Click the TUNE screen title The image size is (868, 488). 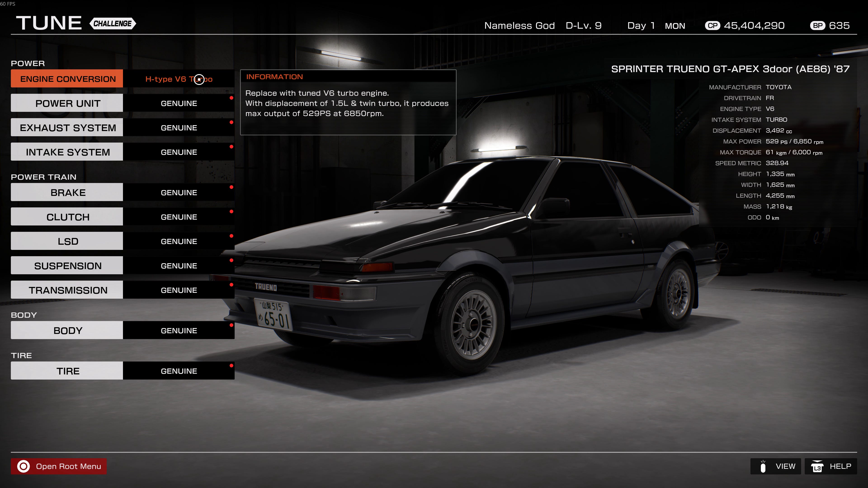[x=49, y=23]
